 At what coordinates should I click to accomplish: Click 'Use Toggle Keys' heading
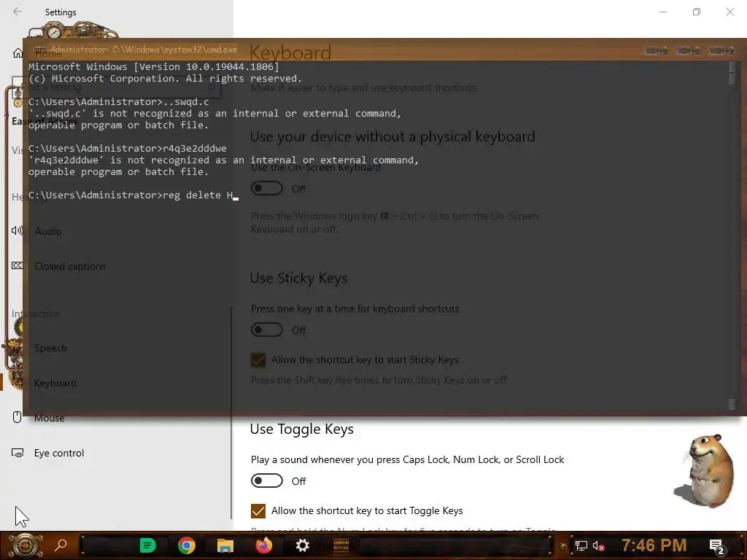[x=301, y=429]
